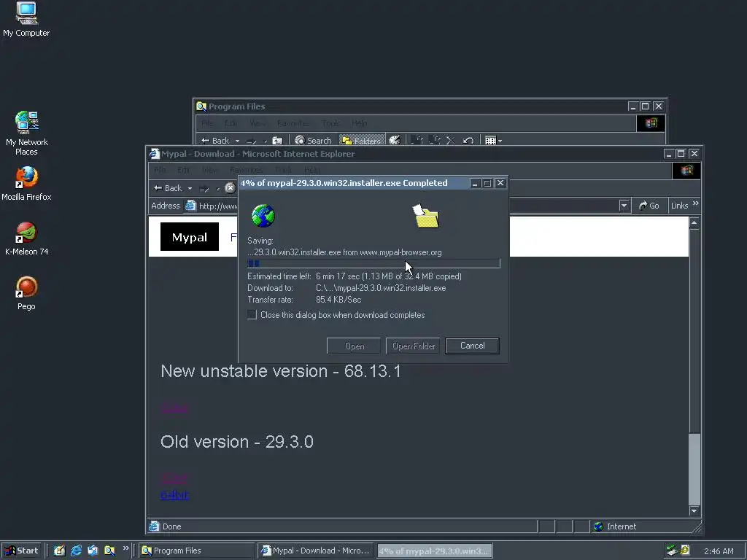The width and height of the screenshot is (747, 560).
Task: Click Search in Program Files toolbar
Action: point(313,141)
